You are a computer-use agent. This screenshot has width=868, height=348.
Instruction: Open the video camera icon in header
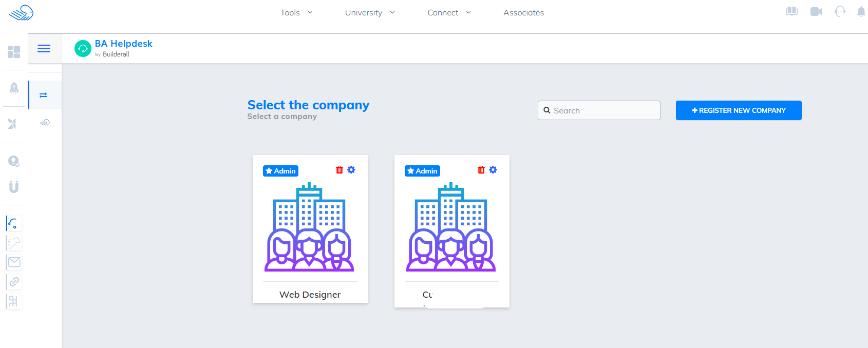tap(816, 12)
